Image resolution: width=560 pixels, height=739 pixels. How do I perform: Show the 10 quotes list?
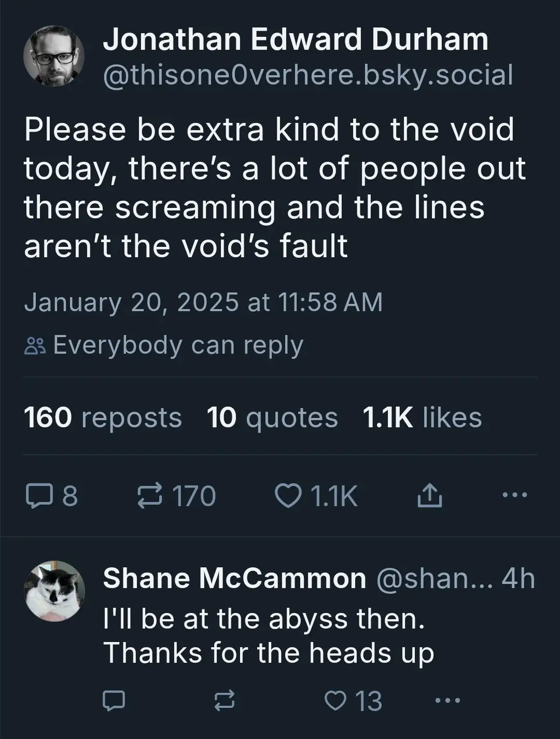(272, 418)
